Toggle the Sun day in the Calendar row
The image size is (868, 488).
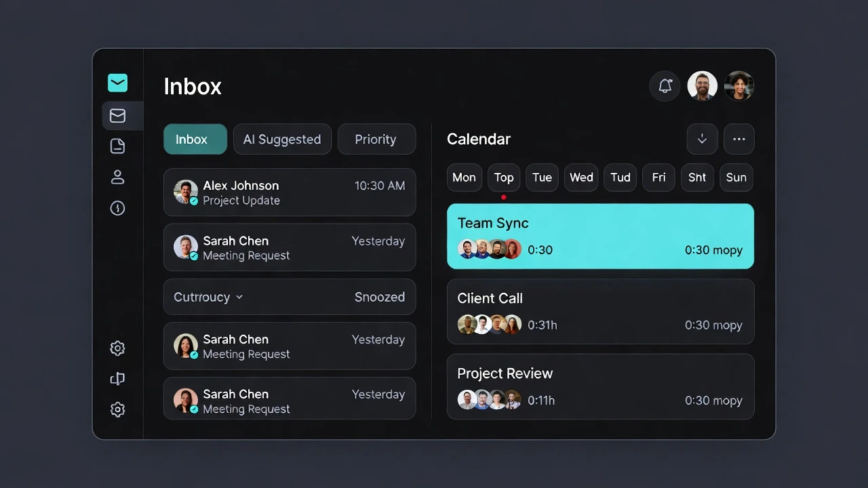(x=736, y=177)
